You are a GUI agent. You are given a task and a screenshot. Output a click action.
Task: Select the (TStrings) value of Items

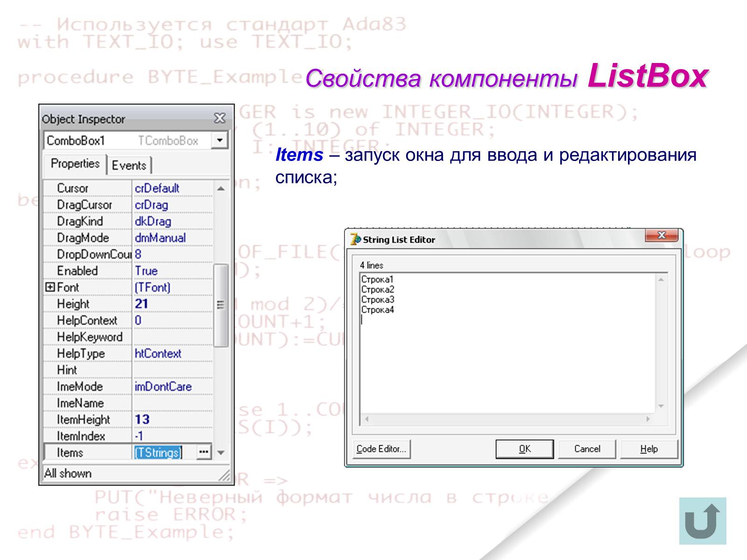158,452
